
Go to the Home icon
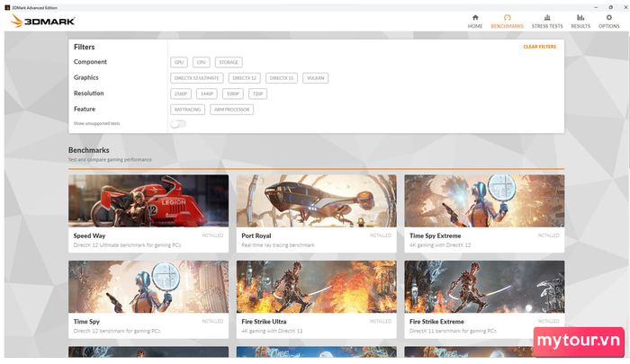[475, 18]
